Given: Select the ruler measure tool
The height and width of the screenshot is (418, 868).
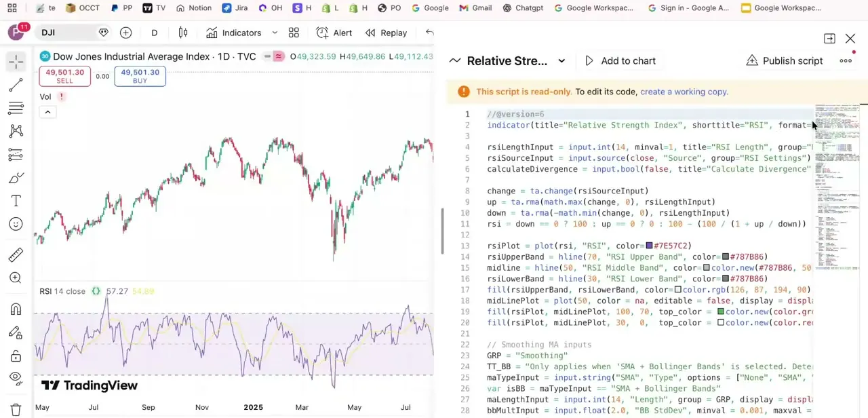Looking at the screenshot, I should click(16, 254).
